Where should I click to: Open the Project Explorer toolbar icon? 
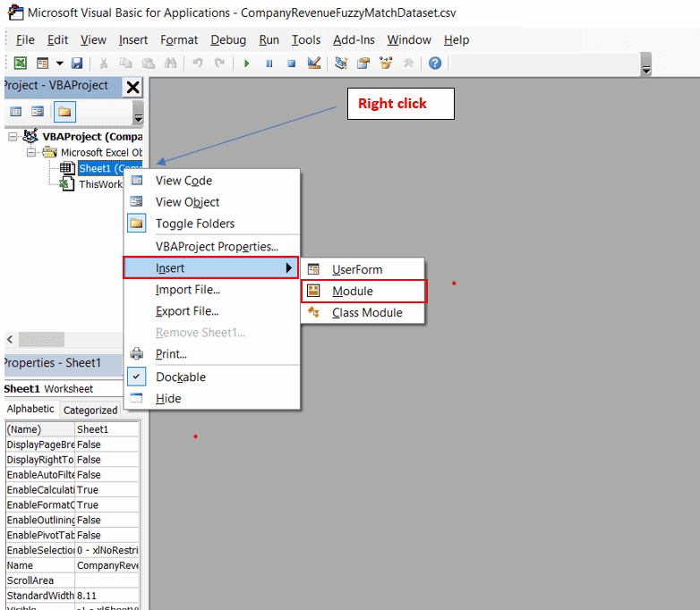point(341,64)
